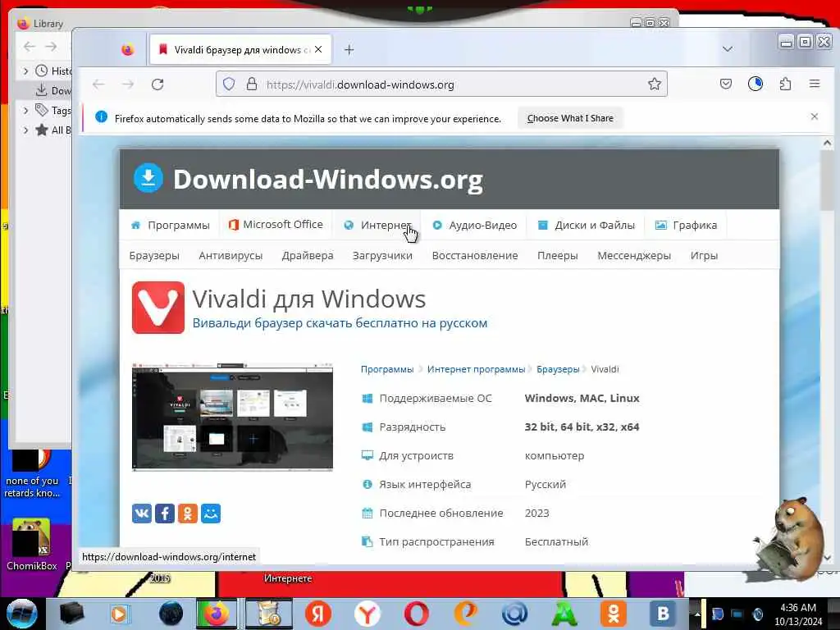
Task: Share via the VK icon
Action: coord(142,514)
